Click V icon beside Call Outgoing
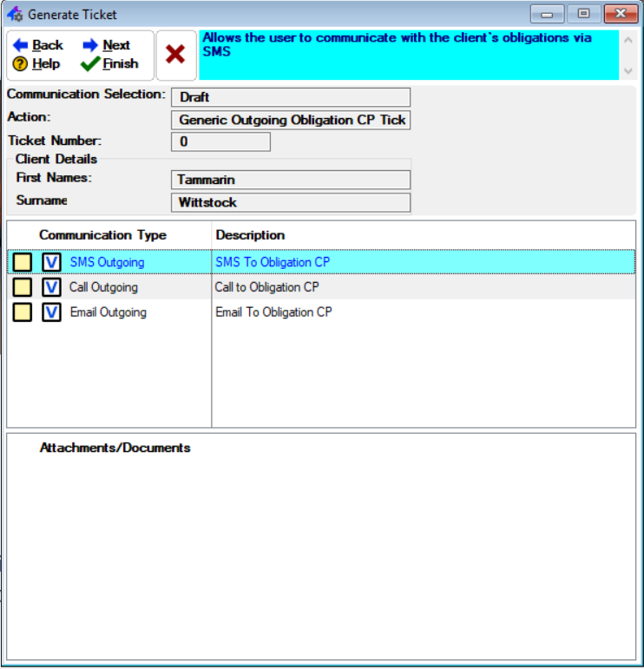 (51, 287)
